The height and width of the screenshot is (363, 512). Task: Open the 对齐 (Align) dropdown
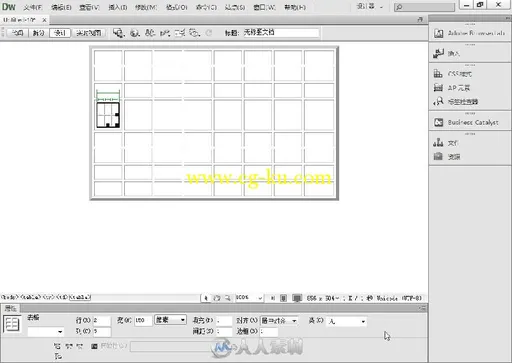click(279, 321)
